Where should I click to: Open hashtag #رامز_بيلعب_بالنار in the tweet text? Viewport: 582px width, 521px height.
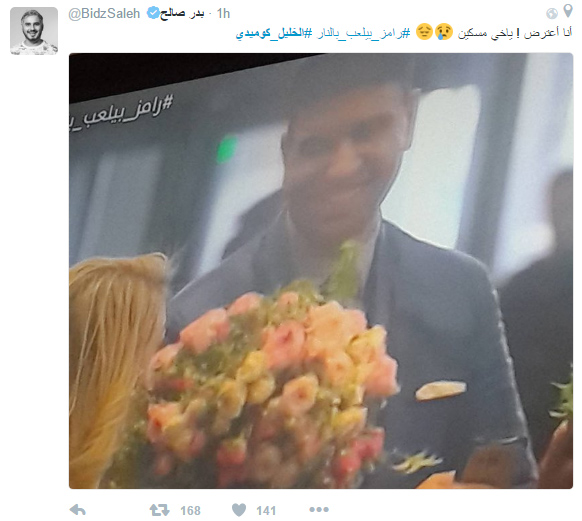click(x=364, y=33)
